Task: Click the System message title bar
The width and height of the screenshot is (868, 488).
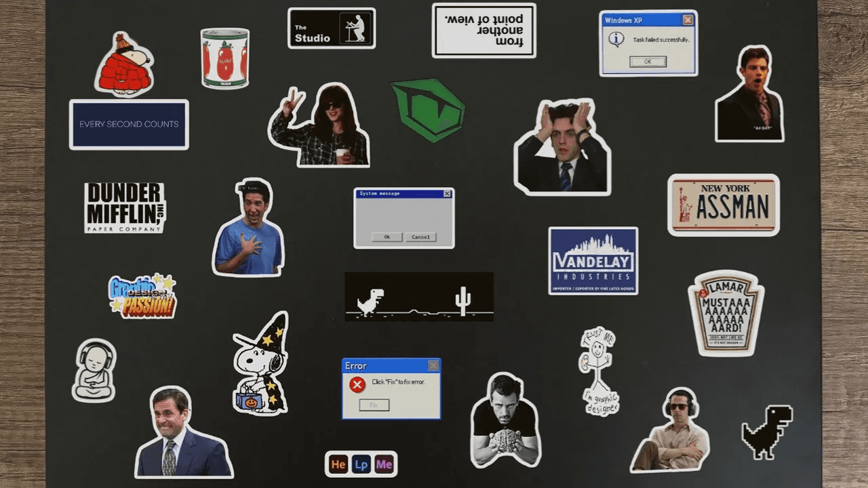Action: [404, 194]
